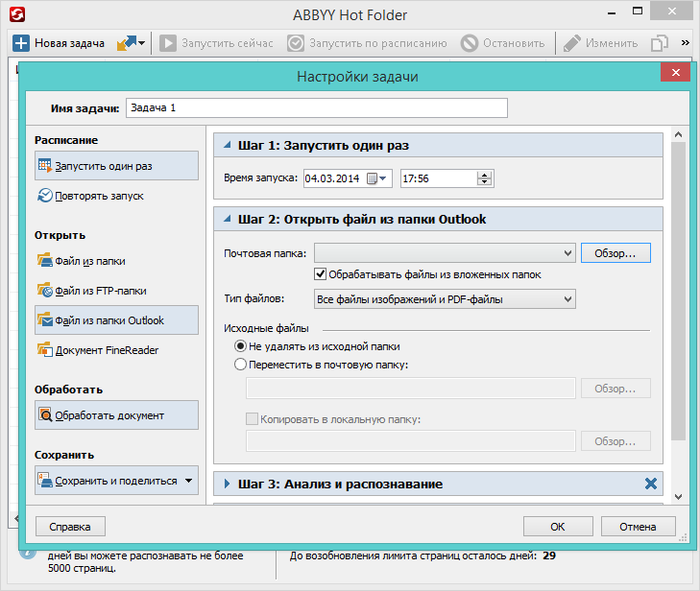The width and height of the screenshot is (700, 591).
Task: Click the settings panel scrollbar thumb
Action: point(678,292)
